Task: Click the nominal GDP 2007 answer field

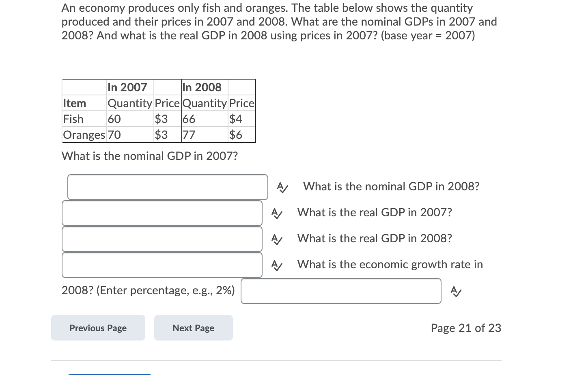Action: click(x=168, y=187)
